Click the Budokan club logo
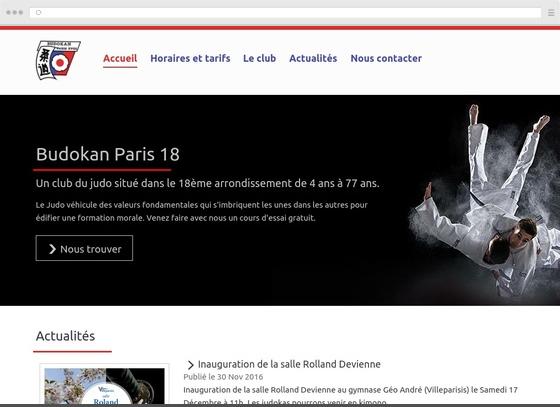The image size is (560, 407). point(58,60)
